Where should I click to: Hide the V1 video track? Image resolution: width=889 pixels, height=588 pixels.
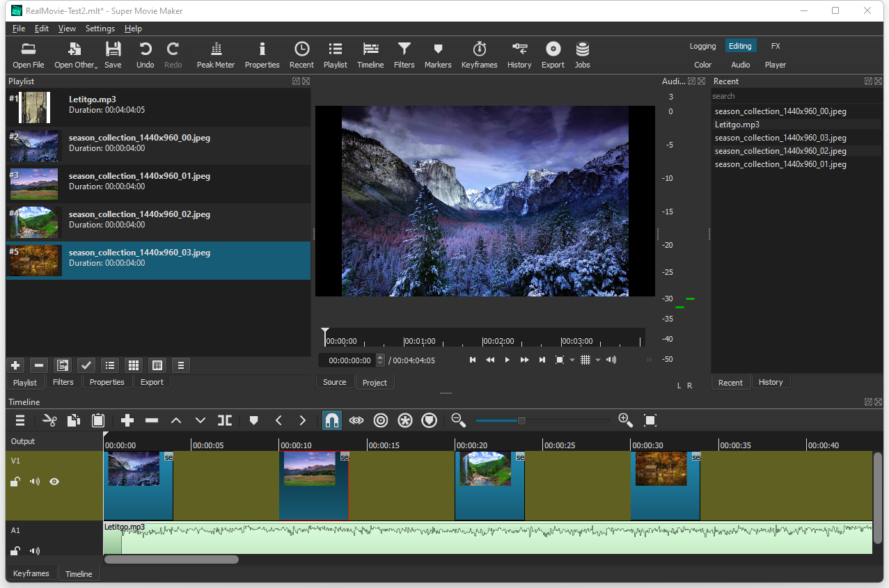click(x=54, y=481)
